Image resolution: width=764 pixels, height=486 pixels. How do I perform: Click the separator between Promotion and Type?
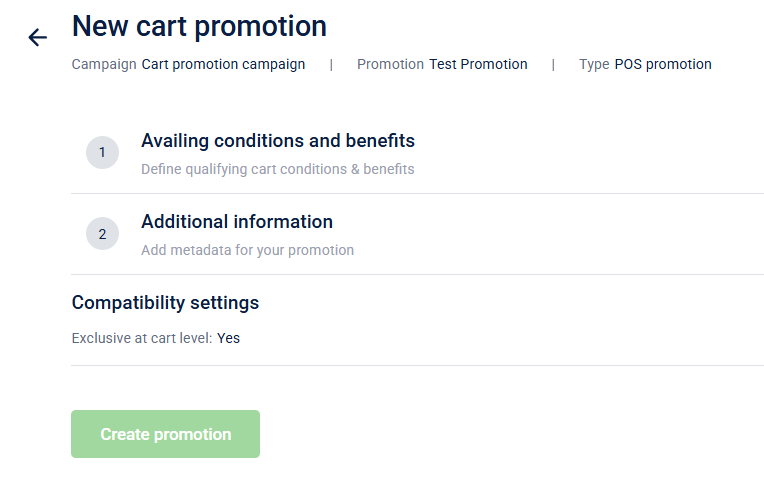coord(553,64)
